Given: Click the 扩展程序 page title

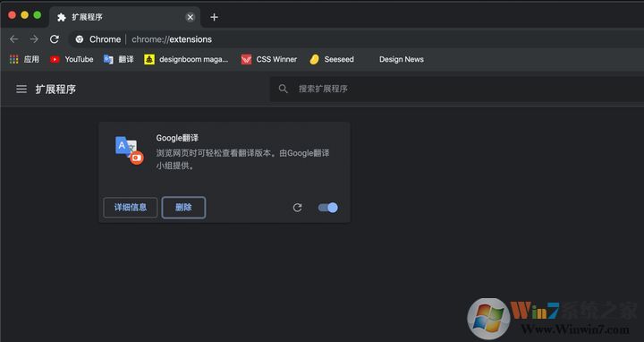Looking at the screenshot, I should point(55,90).
